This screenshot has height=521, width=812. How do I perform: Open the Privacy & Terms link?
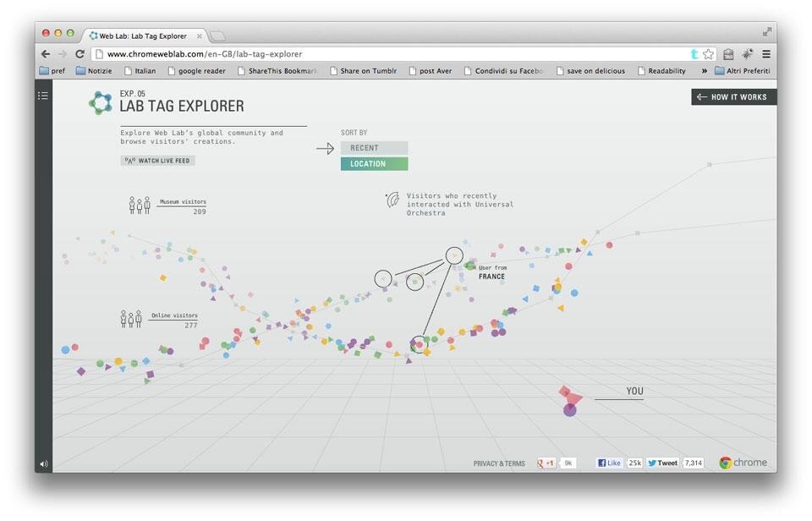499,463
